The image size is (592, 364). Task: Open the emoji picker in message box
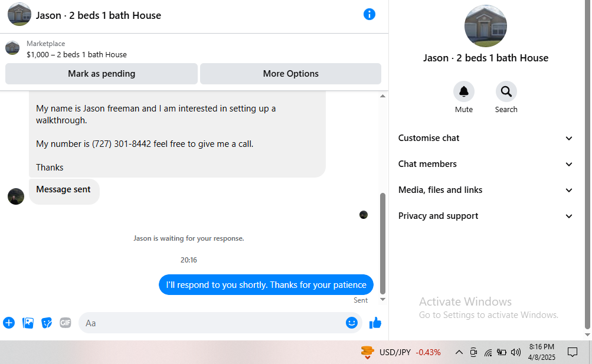(352, 323)
